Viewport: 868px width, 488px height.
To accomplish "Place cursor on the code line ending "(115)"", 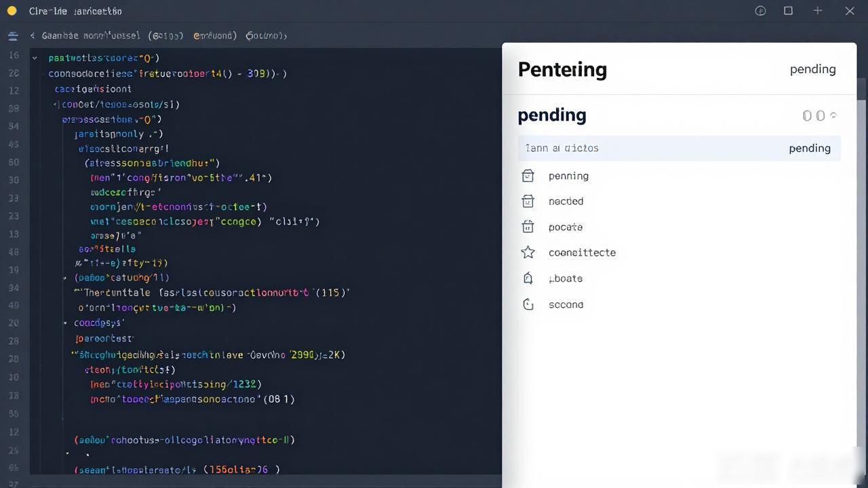I will pos(212,293).
